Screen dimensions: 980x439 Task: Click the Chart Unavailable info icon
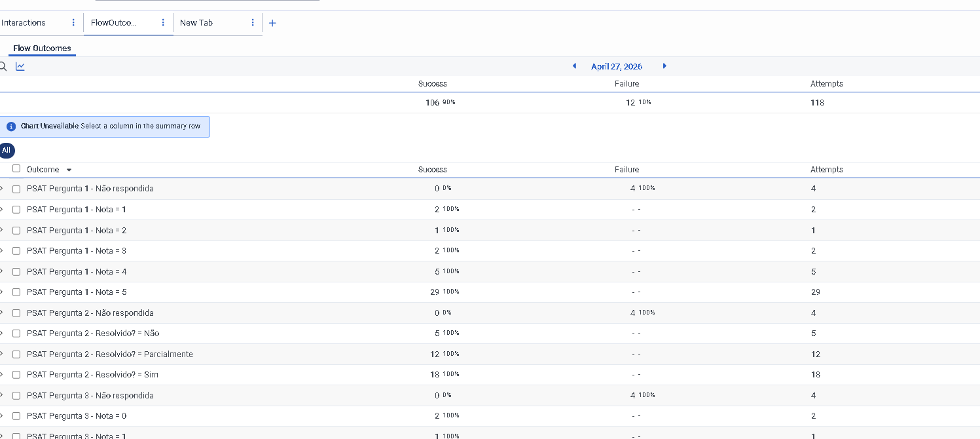coord(11,126)
